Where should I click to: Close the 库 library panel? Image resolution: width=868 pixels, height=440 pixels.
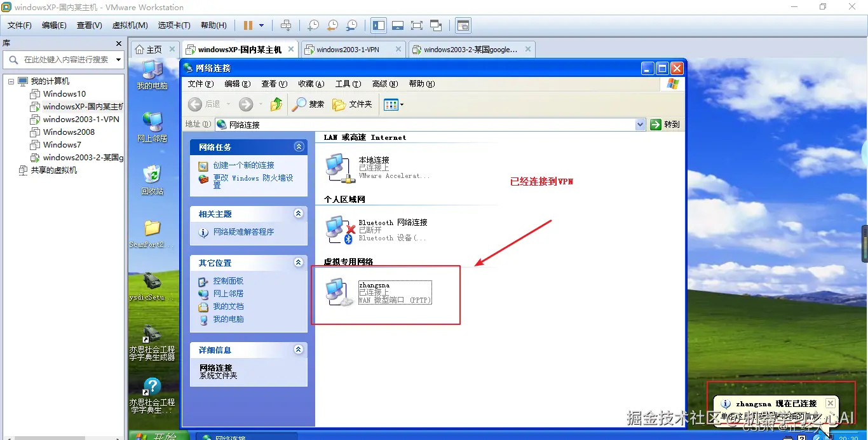tap(119, 43)
